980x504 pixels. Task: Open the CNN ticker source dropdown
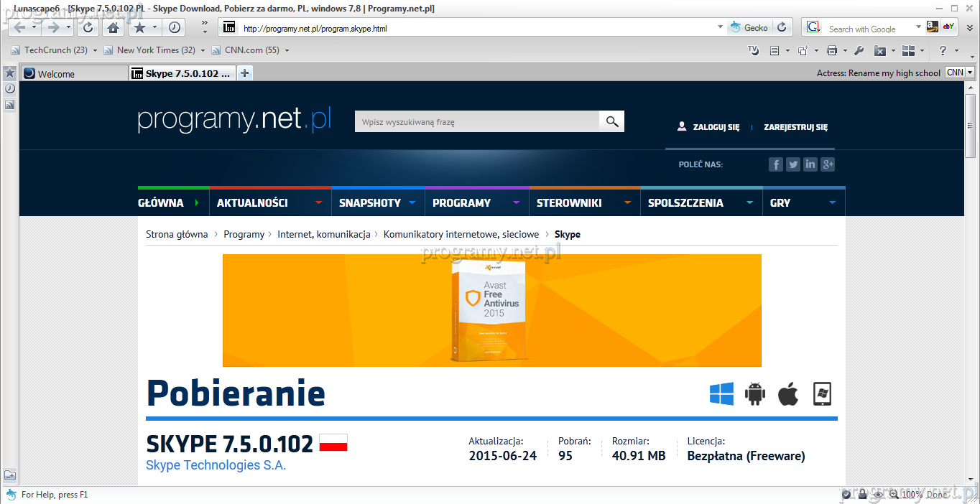pyautogui.click(x=970, y=73)
